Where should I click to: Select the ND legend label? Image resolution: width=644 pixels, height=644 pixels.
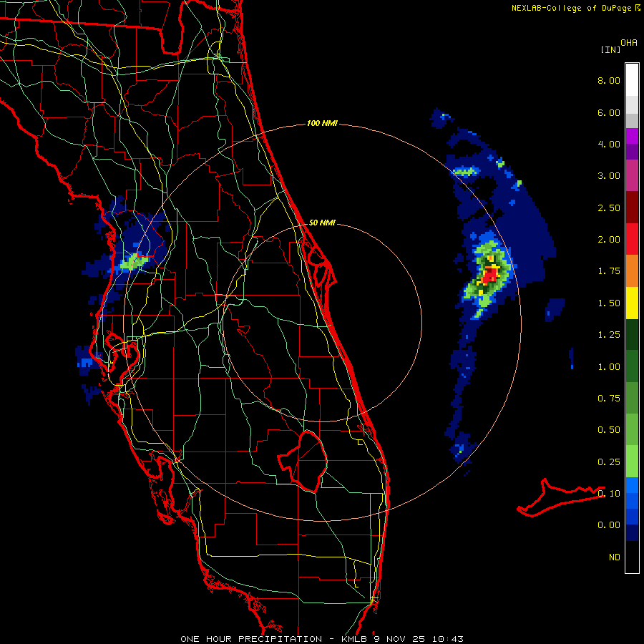click(x=615, y=557)
